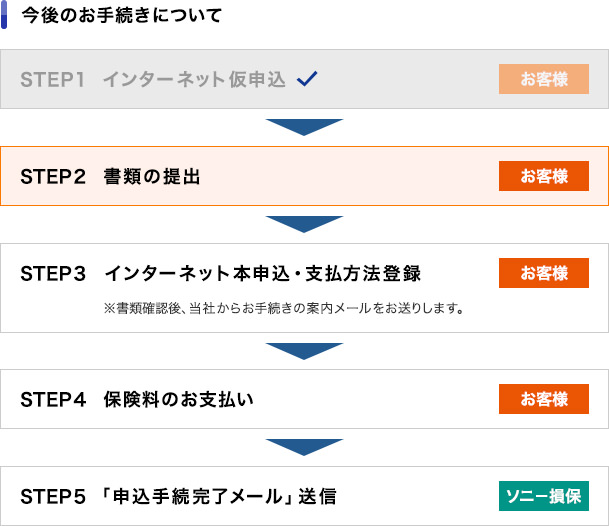The image size is (609, 526).
Task: Click the down arrow below STEP4 box
Action: point(304,448)
